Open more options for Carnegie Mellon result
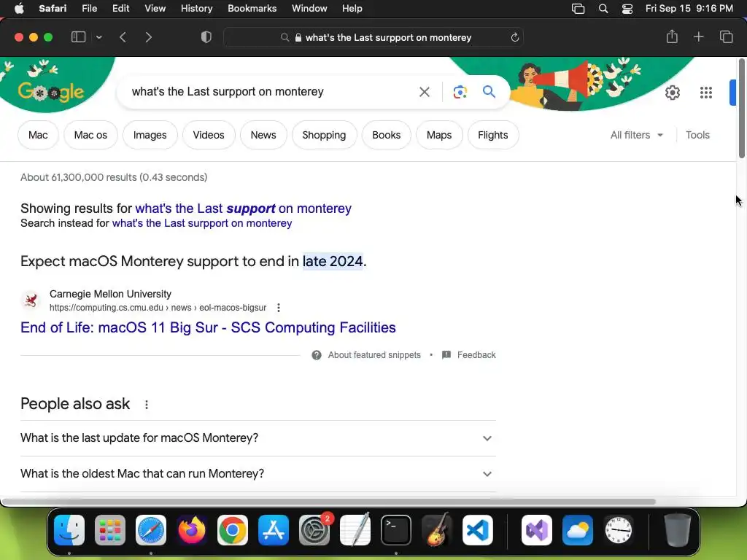Image resolution: width=747 pixels, height=560 pixels. coord(279,308)
